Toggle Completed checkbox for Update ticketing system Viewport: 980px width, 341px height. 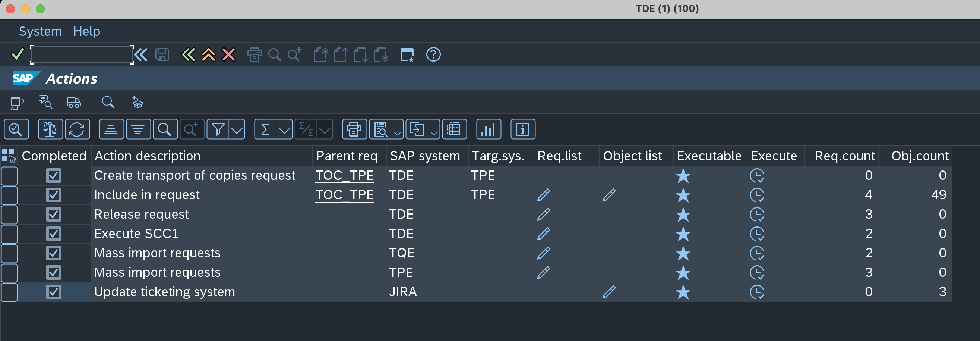click(x=54, y=292)
